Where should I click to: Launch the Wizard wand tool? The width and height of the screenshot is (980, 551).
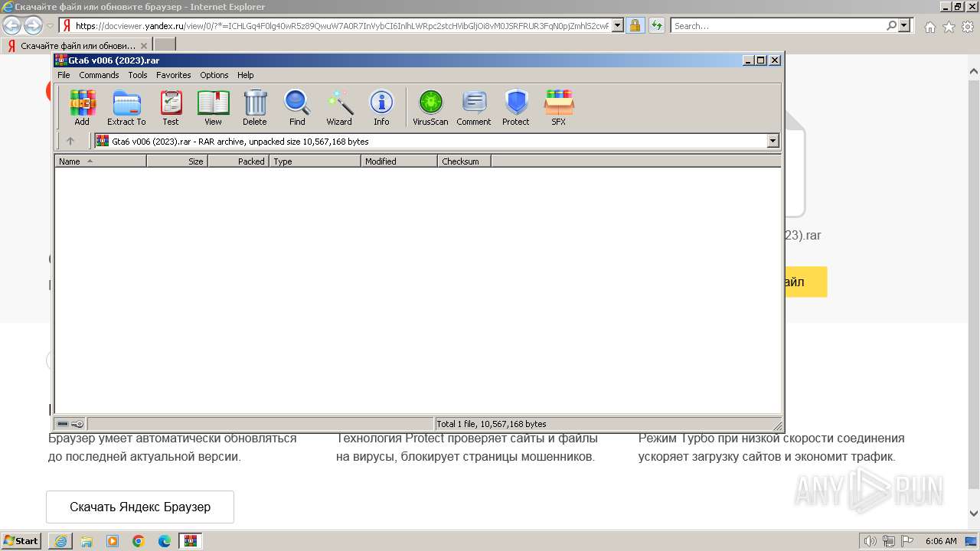tap(339, 107)
